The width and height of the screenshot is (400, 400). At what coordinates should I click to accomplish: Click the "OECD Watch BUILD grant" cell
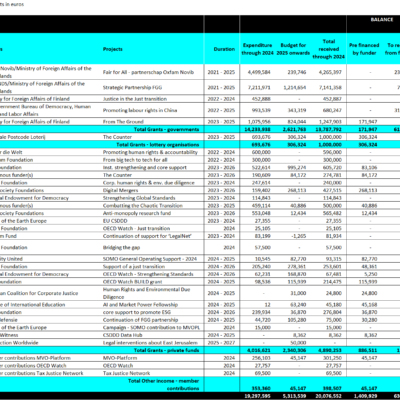[x=132, y=282]
